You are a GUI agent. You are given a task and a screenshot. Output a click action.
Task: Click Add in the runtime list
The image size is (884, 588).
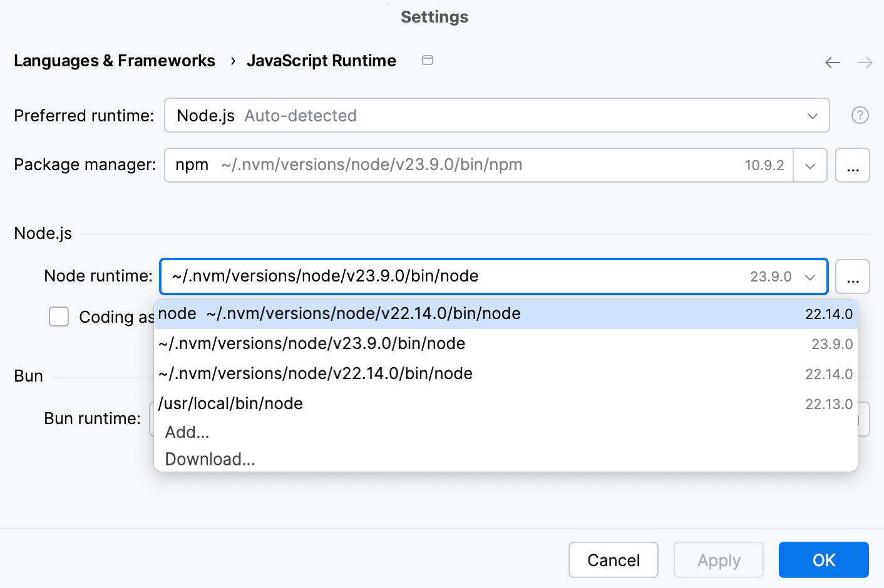187,432
